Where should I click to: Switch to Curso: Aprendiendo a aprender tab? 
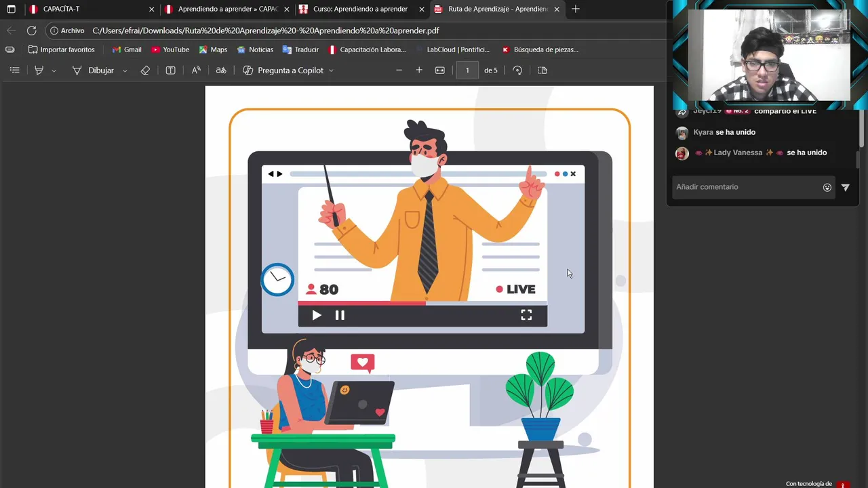(x=361, y=9)
